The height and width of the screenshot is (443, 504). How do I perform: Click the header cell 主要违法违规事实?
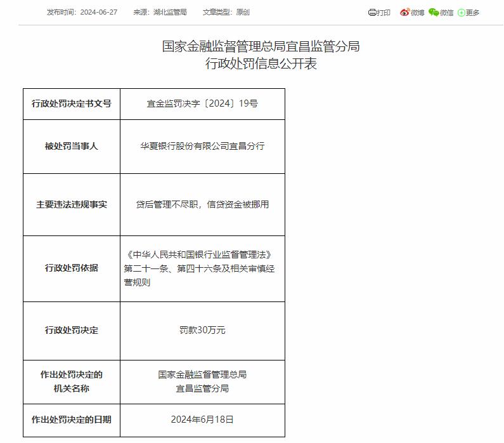coord(72,204)
